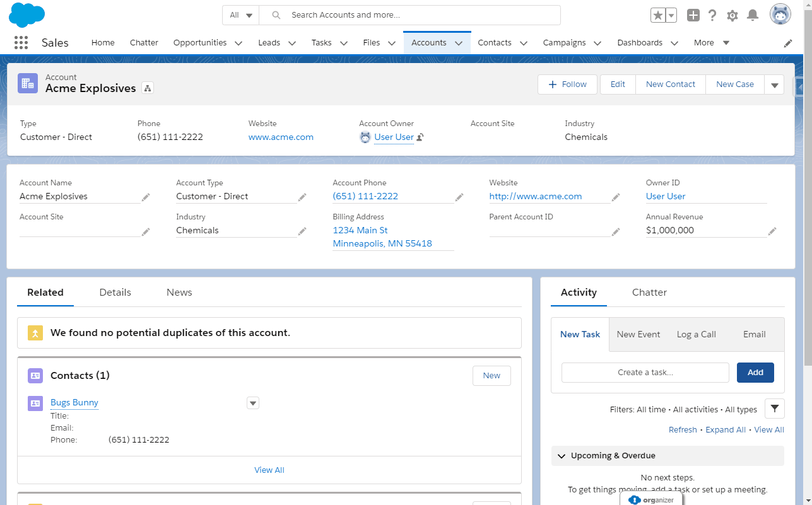
Task: Switch to the Details tab
Action: point(115,293)
